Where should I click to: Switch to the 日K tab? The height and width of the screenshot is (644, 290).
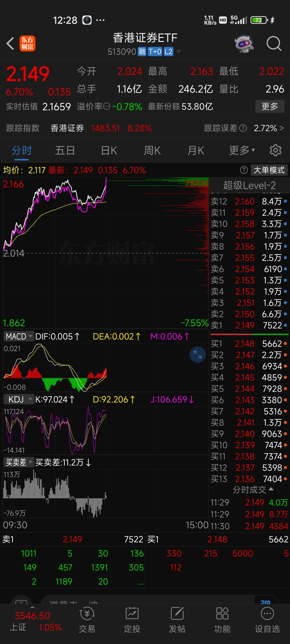coord(109,150)
